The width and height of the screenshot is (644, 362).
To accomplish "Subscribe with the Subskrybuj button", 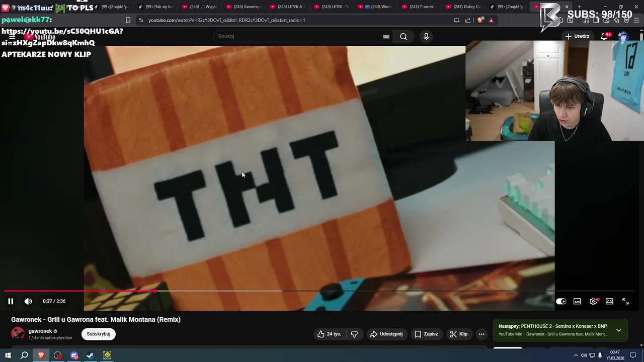I will click(x=99, y=334).
